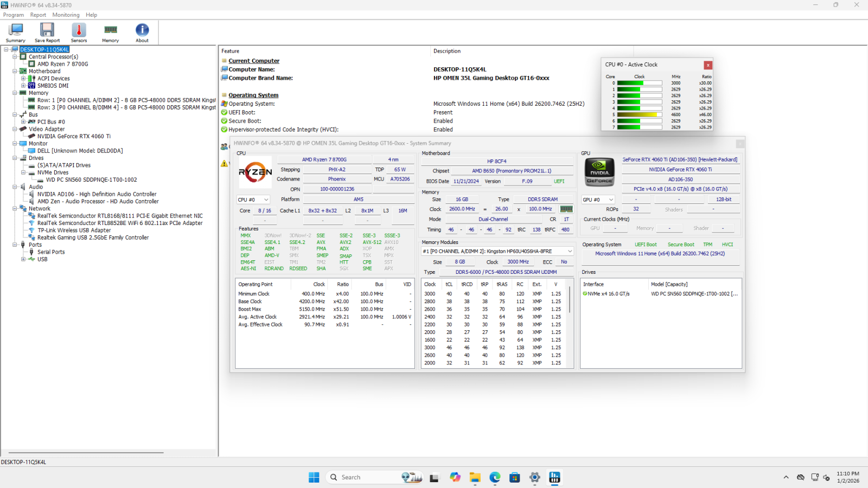Click the NVIDIA GeForce logo
Viewport: 868px width, 488px height.
click(x=599, y=172)
